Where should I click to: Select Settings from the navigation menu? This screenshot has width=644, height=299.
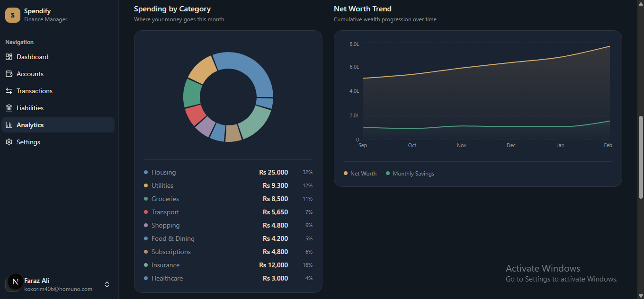pyautogui.click(x=28, y=142)
